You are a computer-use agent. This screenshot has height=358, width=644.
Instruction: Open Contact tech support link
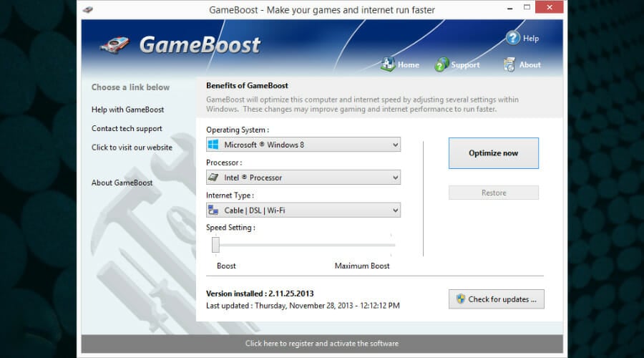[127, 129]
